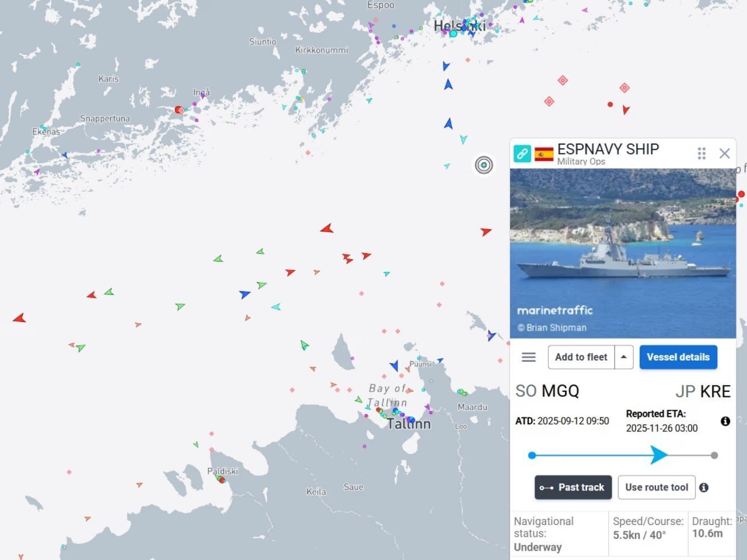747x560 pixels.
Task: Click the Spanish flag icon in panel header
Action: [544, 154]
